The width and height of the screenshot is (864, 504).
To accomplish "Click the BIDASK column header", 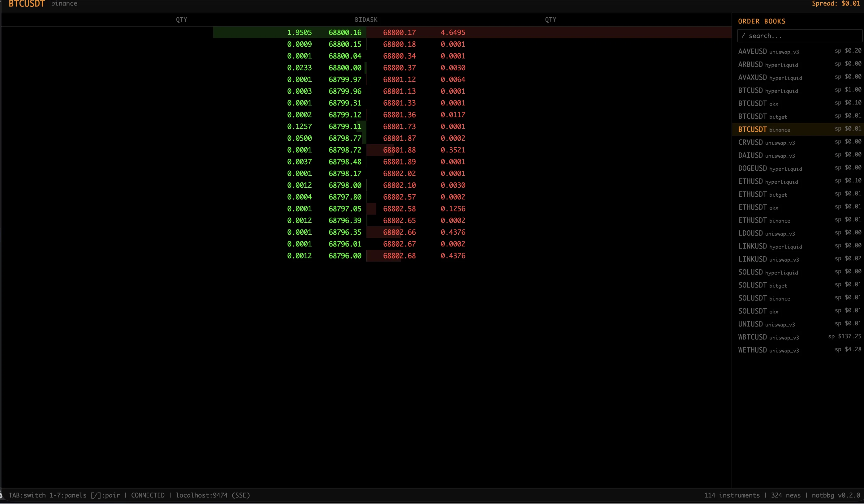I will (x=366, y=19).
